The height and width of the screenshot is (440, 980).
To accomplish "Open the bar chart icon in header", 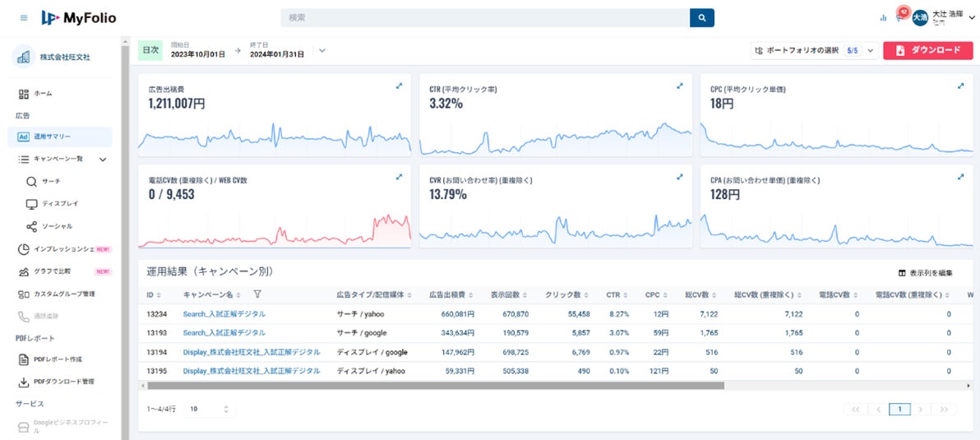I will click(883, 18).
